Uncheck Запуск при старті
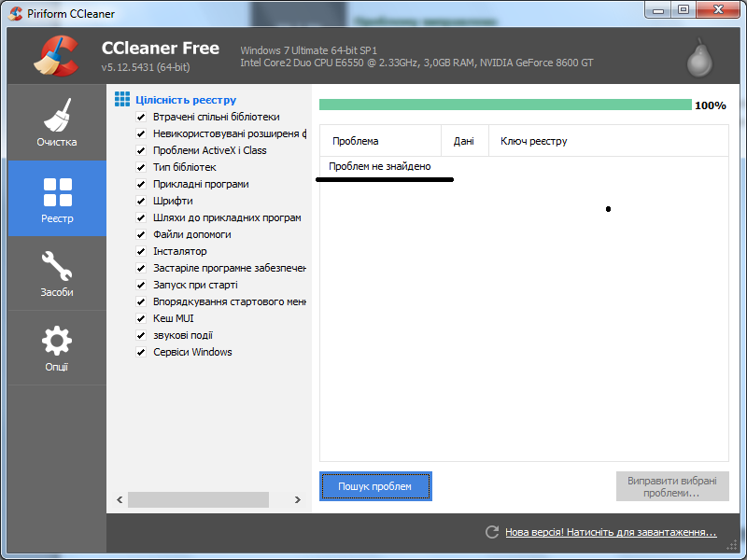This screenshot has height=560, width=747. click(141, 286)
